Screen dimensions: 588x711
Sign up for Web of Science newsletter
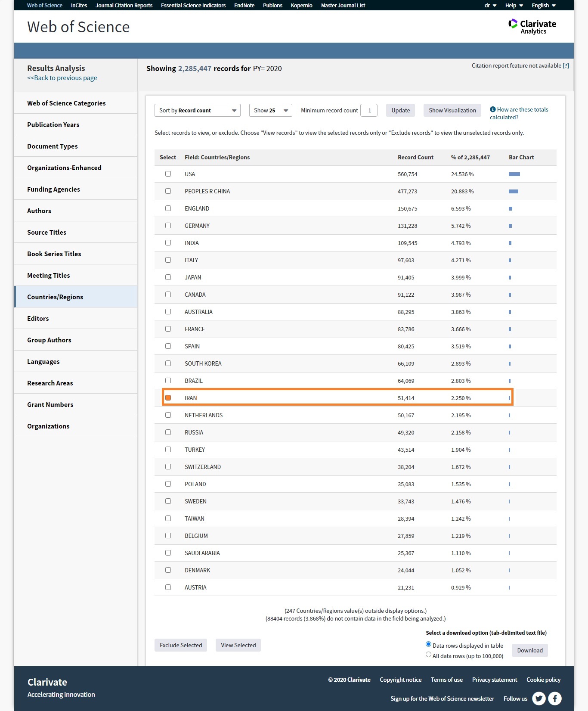point(442,699)
